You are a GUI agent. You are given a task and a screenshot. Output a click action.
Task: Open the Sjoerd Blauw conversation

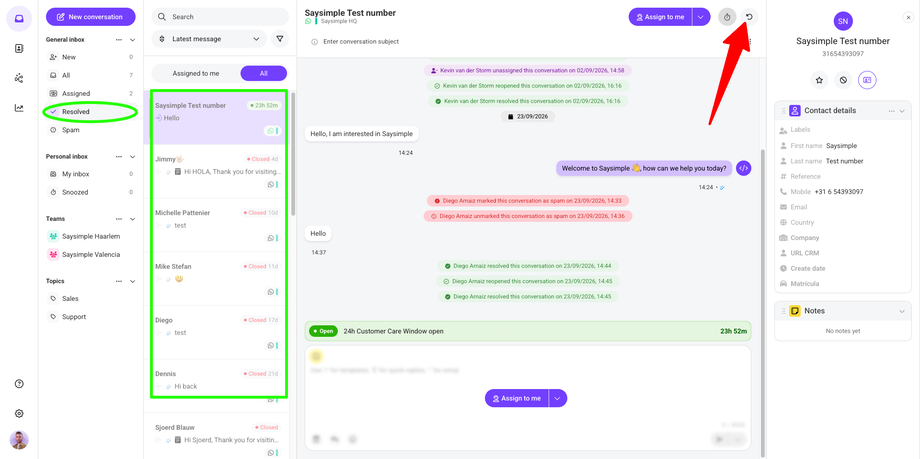[x=218, y=436]
